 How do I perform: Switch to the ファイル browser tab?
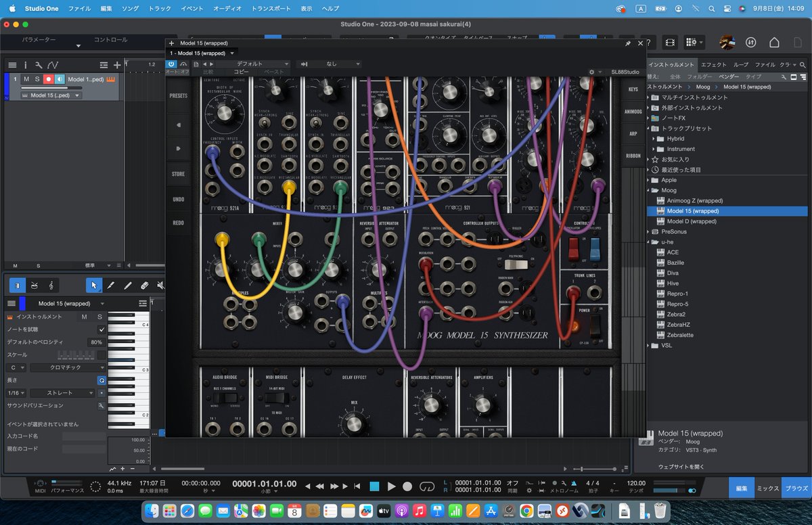765,64
